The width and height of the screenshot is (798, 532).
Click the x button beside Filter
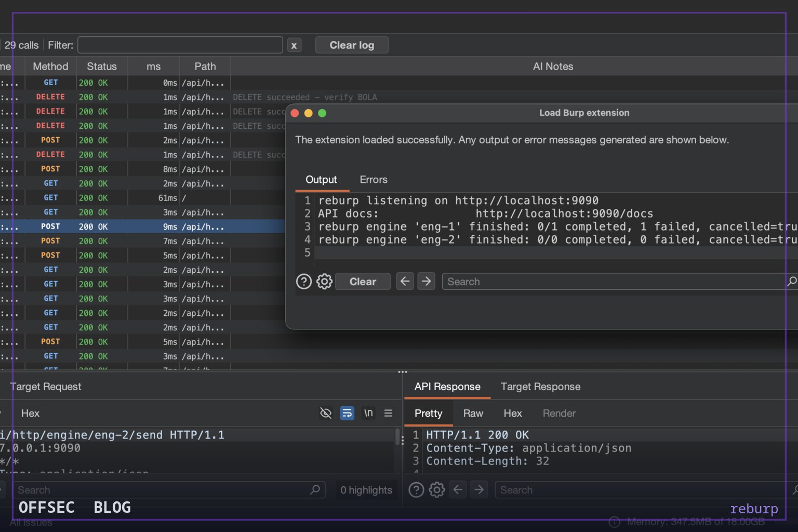pyautogui.click(x=294, y=45)
